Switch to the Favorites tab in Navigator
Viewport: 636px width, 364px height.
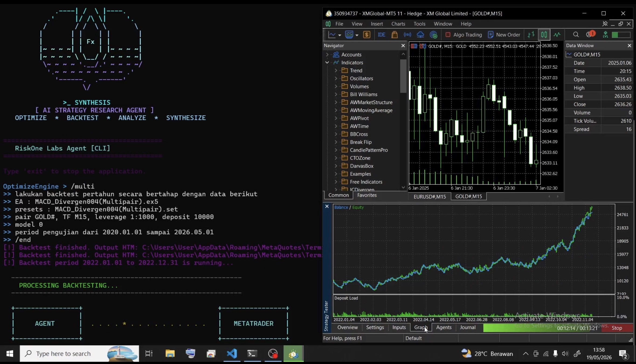[367, 195]
